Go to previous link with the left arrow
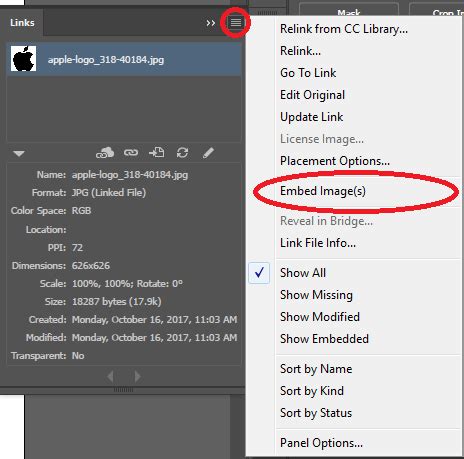The image size is (464, 459). coord(110,376)
